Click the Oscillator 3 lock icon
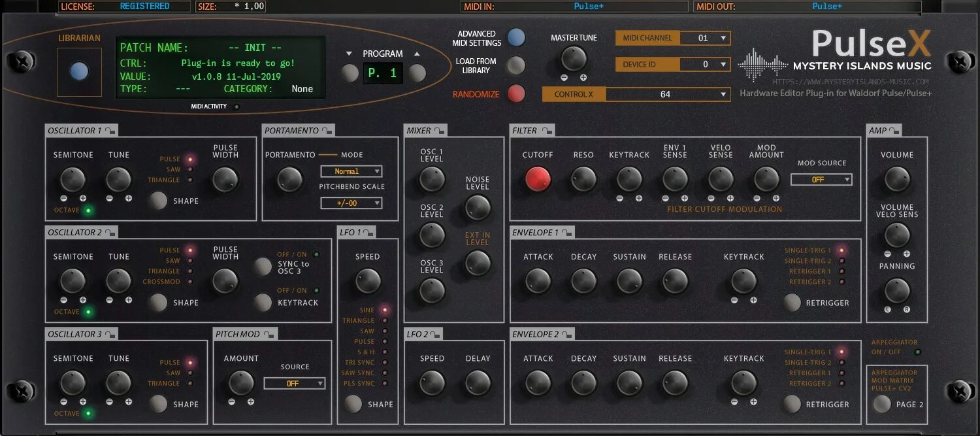 (x=110, y=334)
